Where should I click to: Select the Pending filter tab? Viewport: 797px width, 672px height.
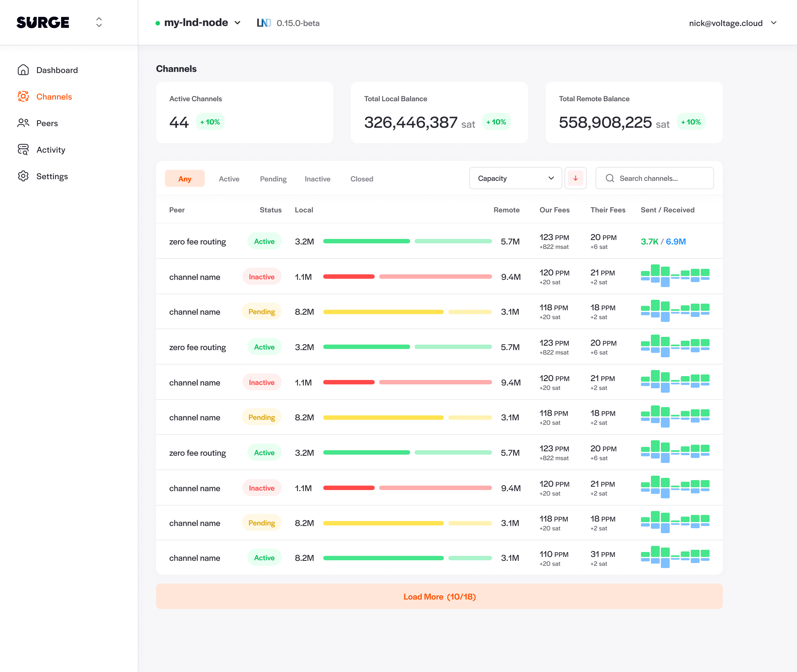(x=273, y=179)
